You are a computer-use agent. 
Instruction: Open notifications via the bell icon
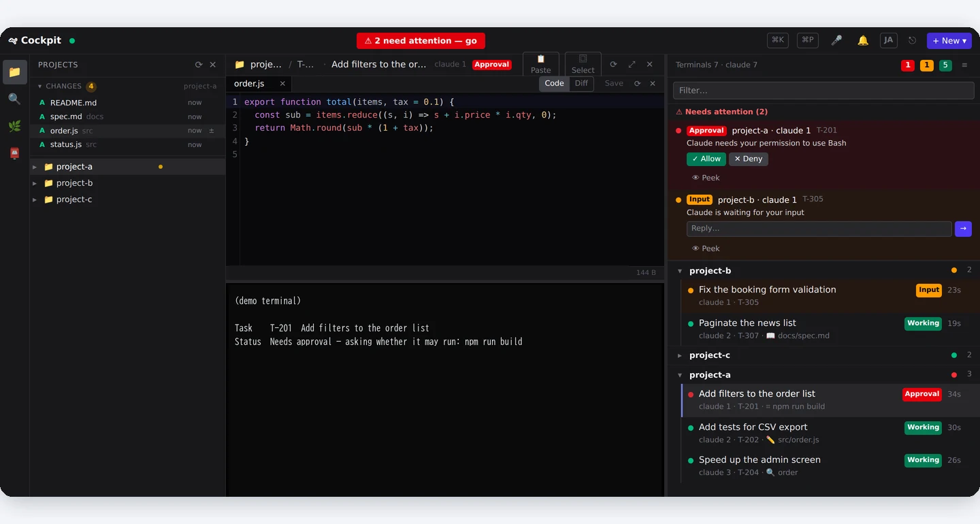pyautogui.click(x=863, y=41)
